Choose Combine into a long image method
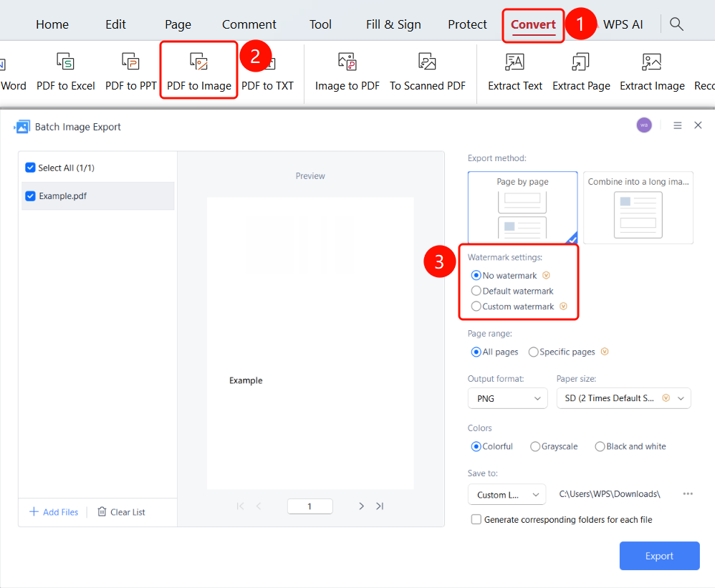This screenshot has width=715, height=588. [x=638, y=208]
